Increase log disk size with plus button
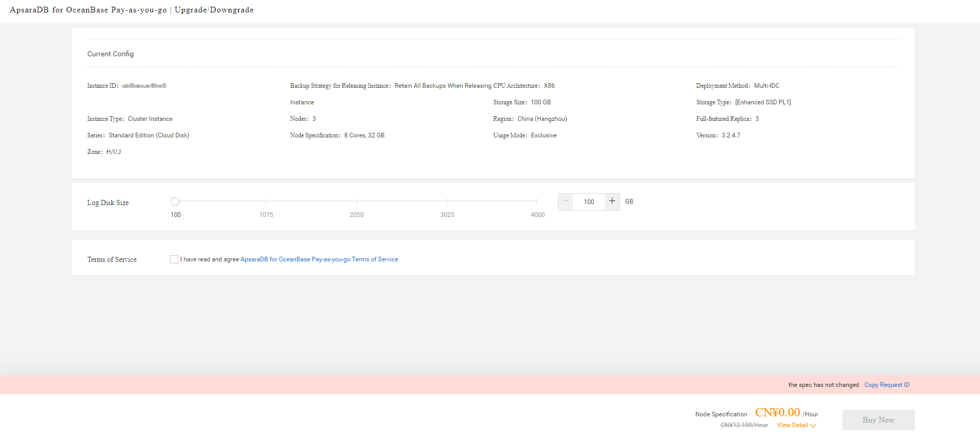The height and width of the screenshot is (437, 980). coord(612,201)
